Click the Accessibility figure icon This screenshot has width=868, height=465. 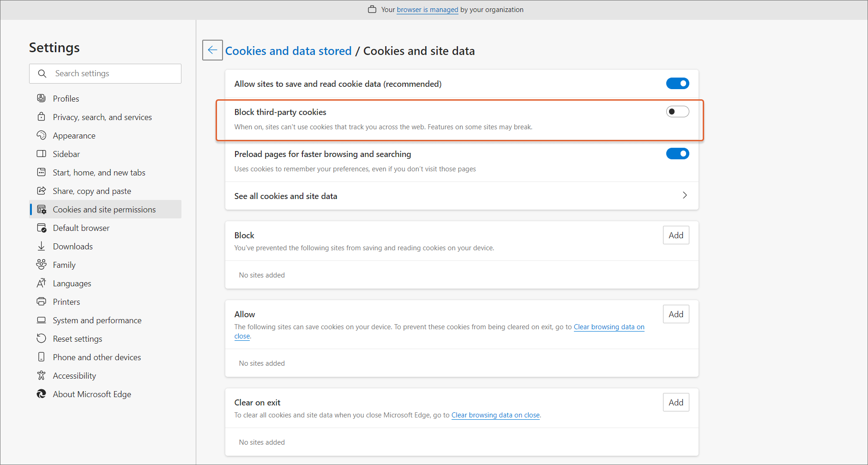click(x=42, y=375)
